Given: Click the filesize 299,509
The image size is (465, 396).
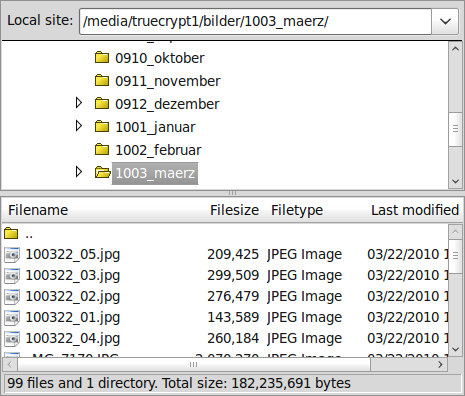Looking at the screenshot, I should pos(233,275).
